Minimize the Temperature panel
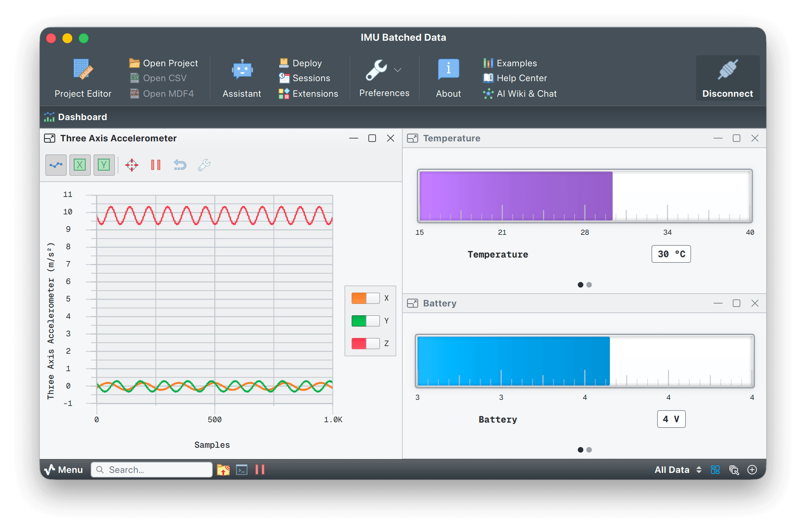Viewport: 806px width, 532px height. click(718, 138)
